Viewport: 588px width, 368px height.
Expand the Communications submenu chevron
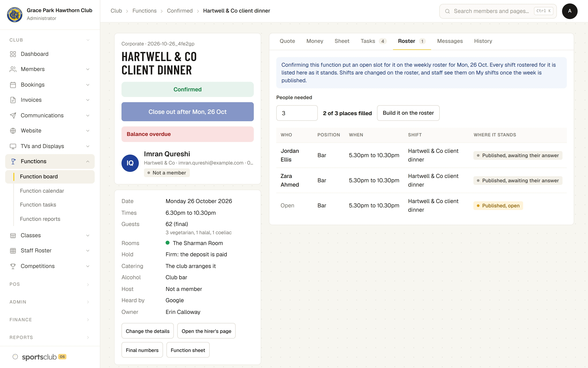[x=88, y=115]
